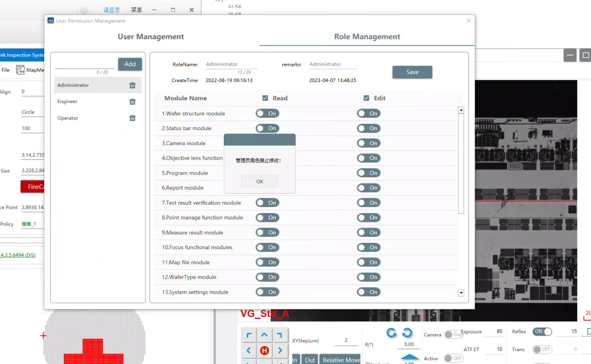Image resolution: width=591 pixels, height=364 pixels.
Task: Toggle Edit for Objective lens function
Action: click(368, 158)
